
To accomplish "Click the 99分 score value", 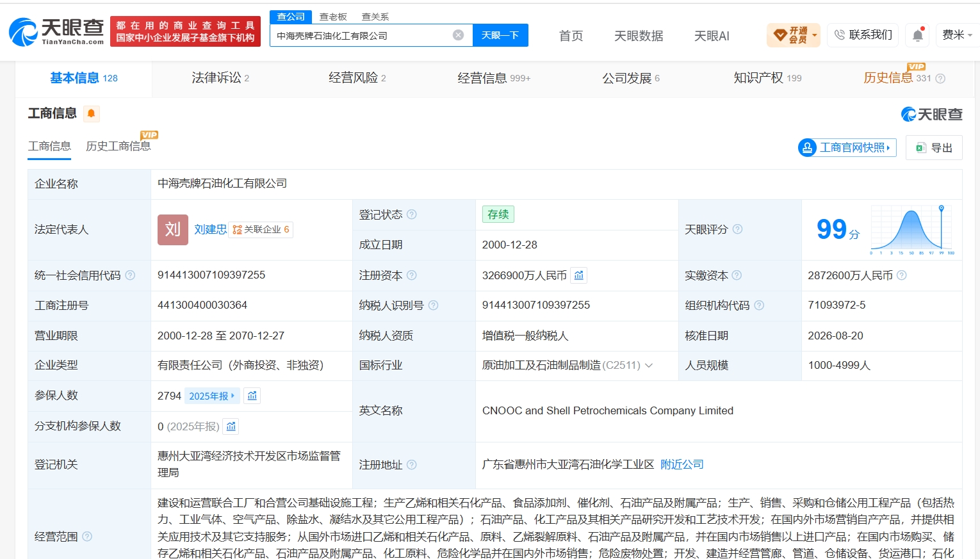I will coord(838,229).
